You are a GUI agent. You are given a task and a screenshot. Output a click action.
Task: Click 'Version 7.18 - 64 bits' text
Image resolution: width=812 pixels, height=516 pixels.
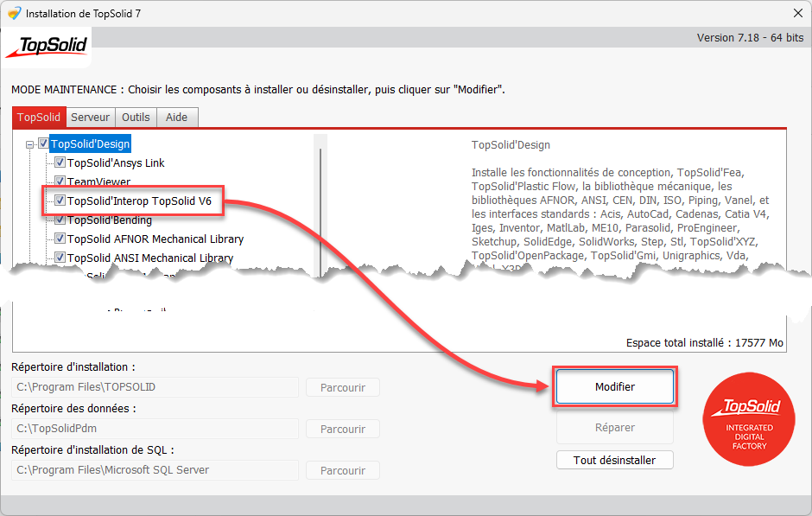click(x=750, y=38)
